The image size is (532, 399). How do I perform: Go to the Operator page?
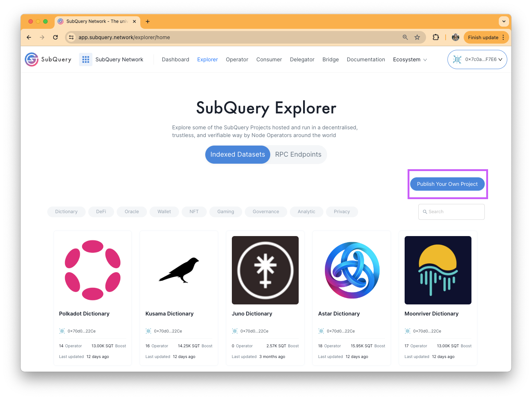(x=237, y=59)
